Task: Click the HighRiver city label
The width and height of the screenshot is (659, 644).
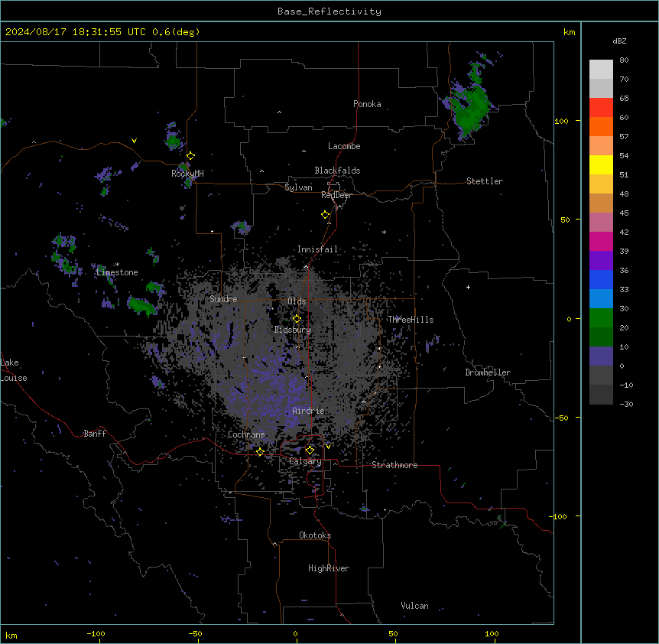Action: [x=329, y=568]
